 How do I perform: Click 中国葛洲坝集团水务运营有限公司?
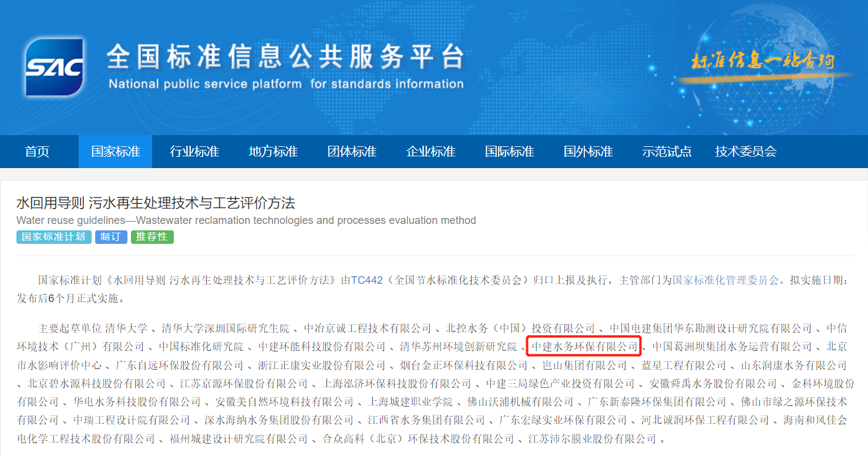tap(732, 347)
